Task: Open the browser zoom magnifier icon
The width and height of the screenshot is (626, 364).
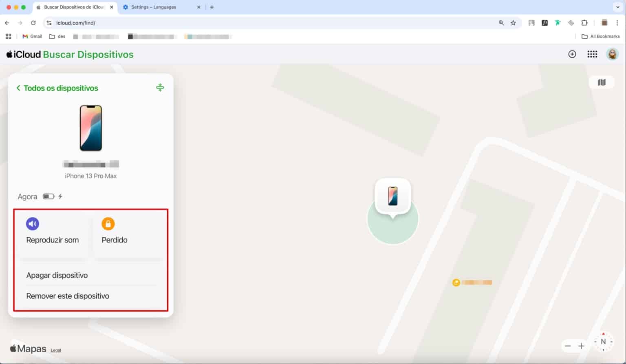Action: (x=501, y=23)
